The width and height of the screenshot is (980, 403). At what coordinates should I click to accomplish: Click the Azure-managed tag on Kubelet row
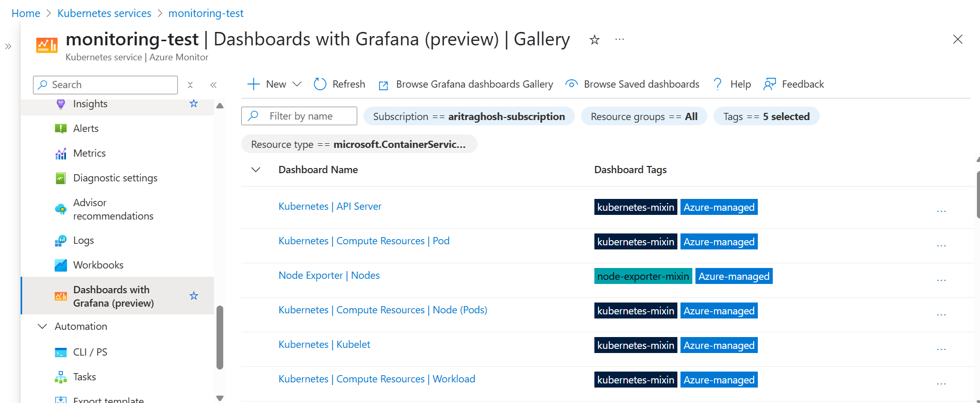tap(719, 345)
